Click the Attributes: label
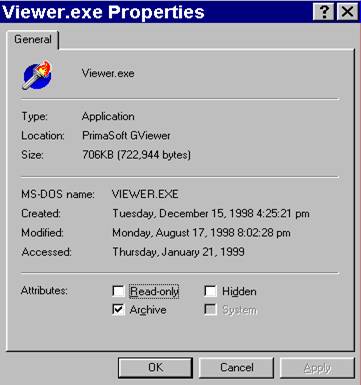The height and width of the screenshot is (385, 361). [x=44, y=291]
